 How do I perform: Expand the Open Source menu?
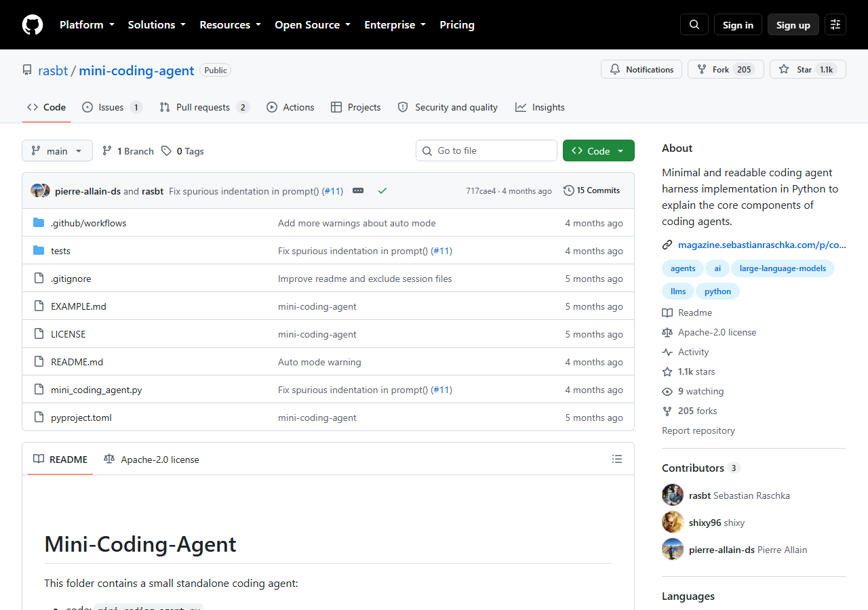(313, 25)
